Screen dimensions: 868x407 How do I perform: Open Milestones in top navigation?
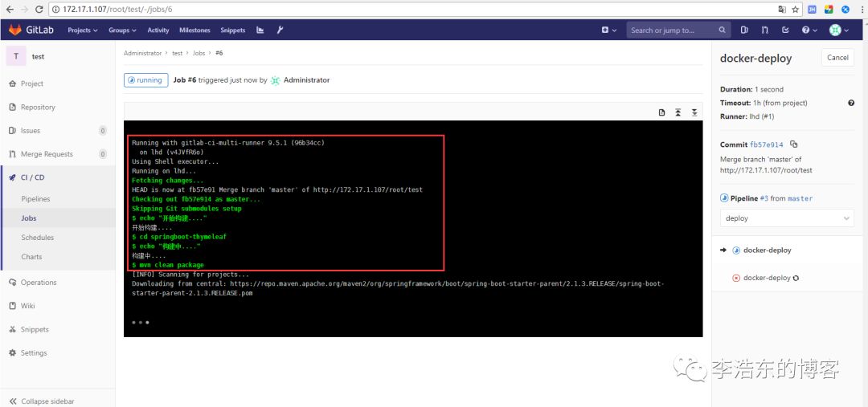[x=194, y=30]
